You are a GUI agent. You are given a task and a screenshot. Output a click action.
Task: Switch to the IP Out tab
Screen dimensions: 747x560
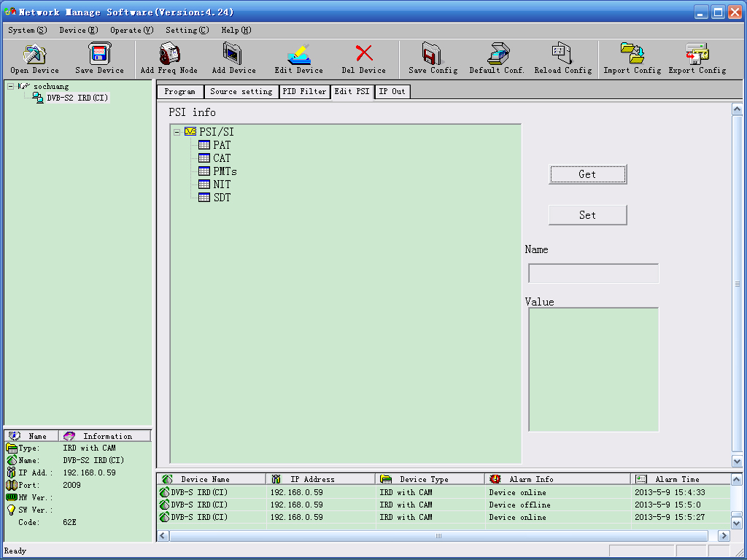tap(392, 92)
